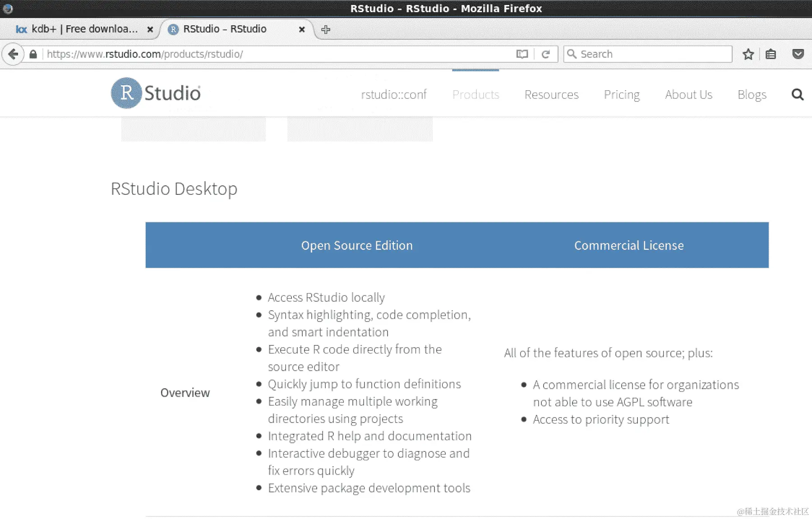Go back to the previous page

point(13,54)
